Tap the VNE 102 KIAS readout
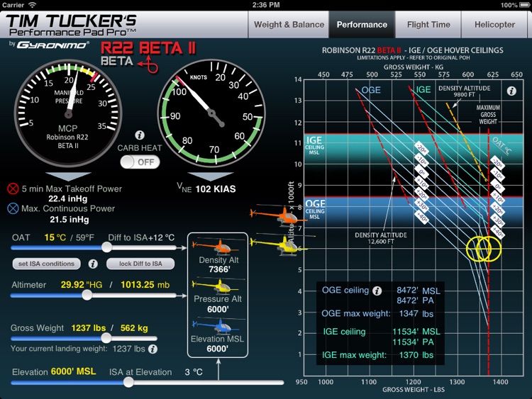The width and height of the screenshot is (532, 399). pyautogui.click(x=206, y=189)
